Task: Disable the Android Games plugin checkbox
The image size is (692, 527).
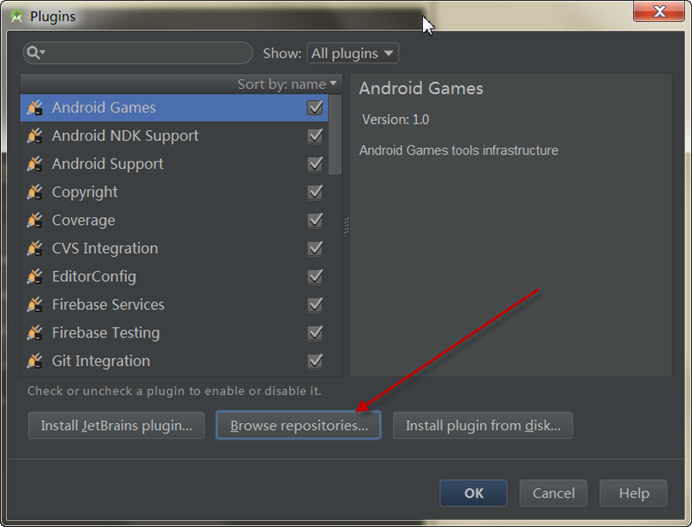Action: pyautogui.click(x=315, y=108)
